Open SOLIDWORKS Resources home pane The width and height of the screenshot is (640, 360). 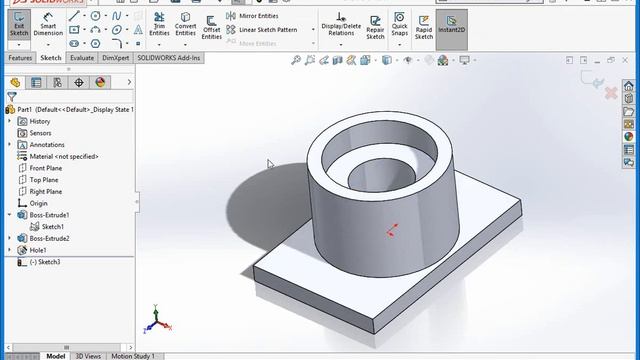click(629, 86)
